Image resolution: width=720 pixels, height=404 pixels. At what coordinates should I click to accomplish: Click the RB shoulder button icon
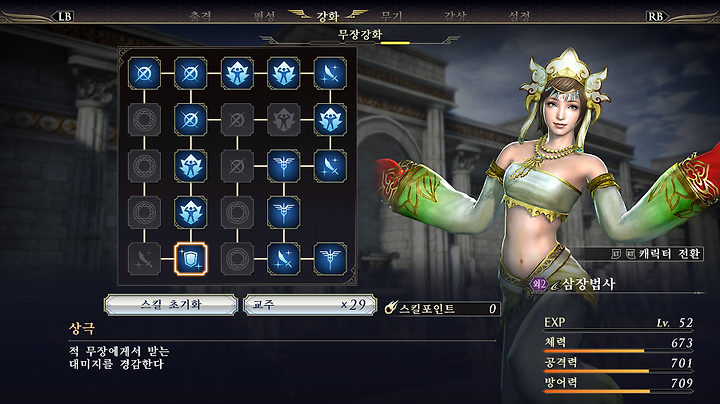(x=656, y=17)
